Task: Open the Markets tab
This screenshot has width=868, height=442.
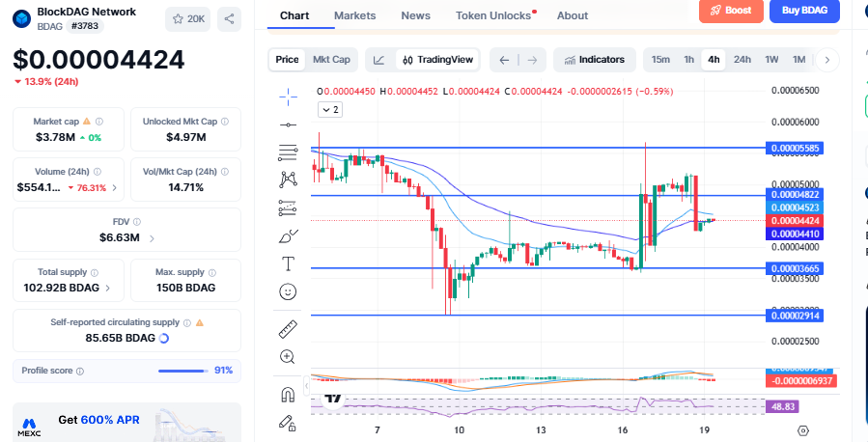Action: [355, 15]
